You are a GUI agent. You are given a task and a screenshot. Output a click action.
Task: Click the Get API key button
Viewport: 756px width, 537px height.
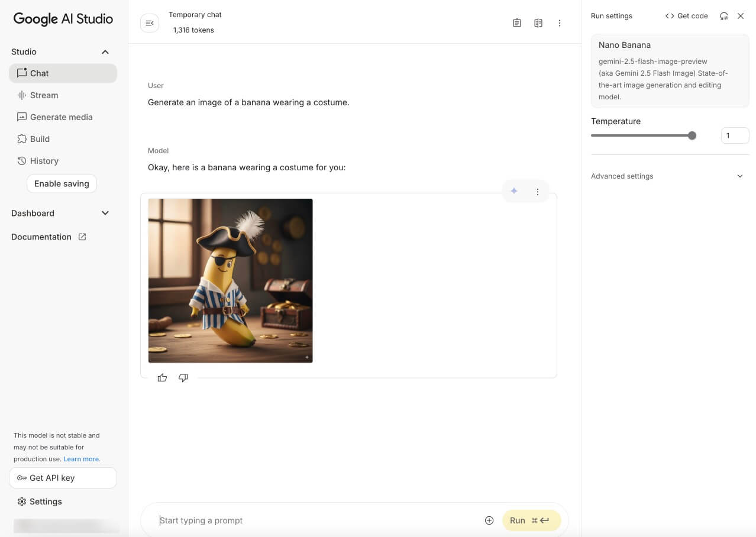[x=63, y=478]
